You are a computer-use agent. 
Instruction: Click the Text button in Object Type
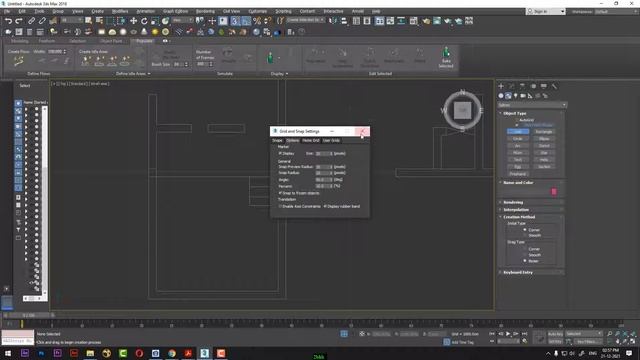tap(518, 160)
